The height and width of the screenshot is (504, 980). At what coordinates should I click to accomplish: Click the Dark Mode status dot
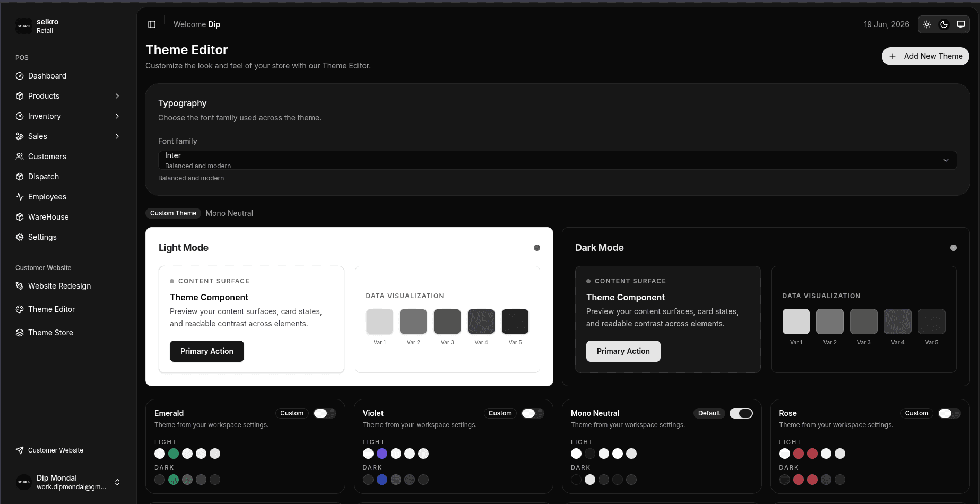tap(953, 248)
